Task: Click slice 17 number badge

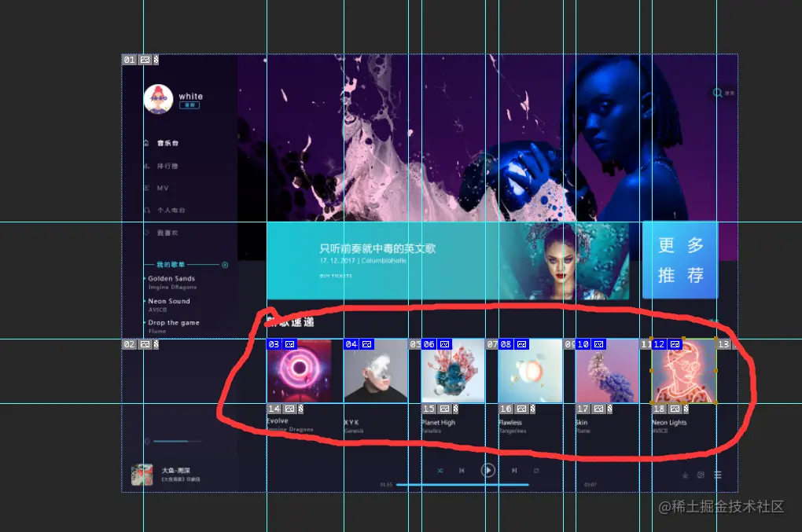Action: click(583, 409)
